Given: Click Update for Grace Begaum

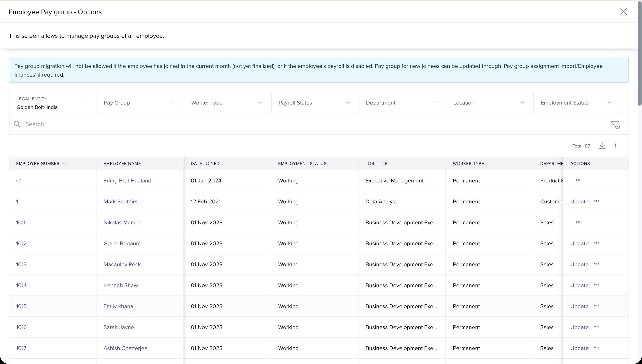Looking at the screenshot, I should pos(579,243).
